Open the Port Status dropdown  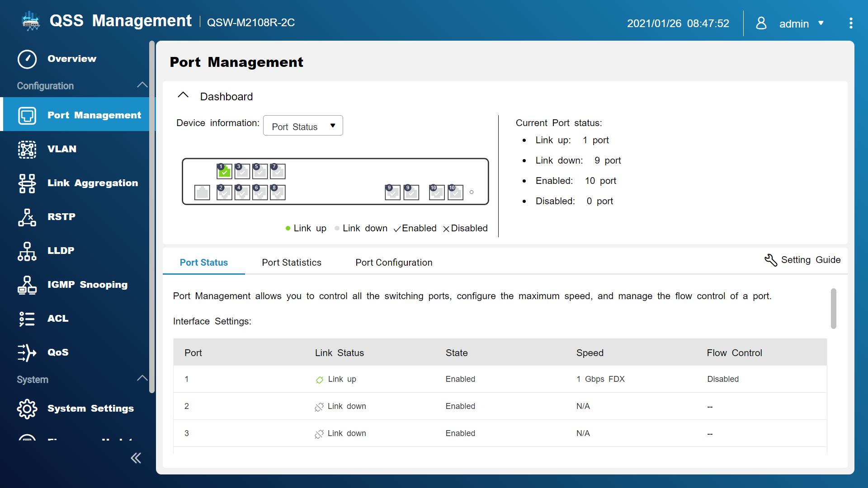[303, 126]
